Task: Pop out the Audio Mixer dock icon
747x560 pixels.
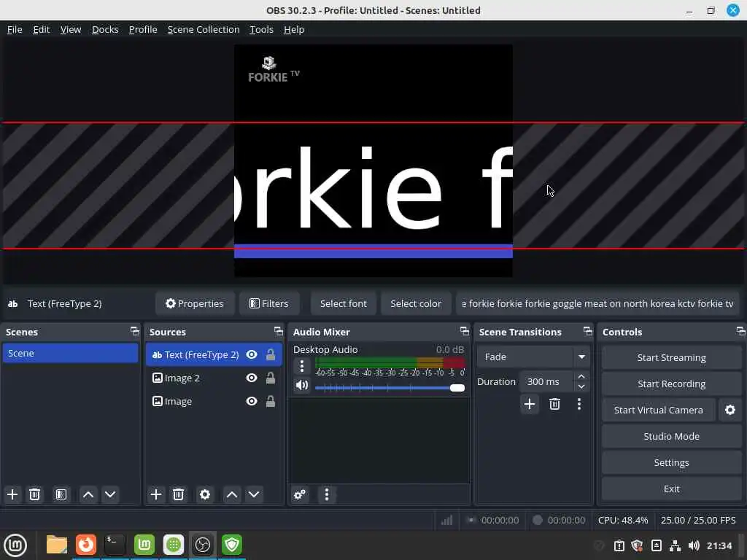Action: coord(465,331)
